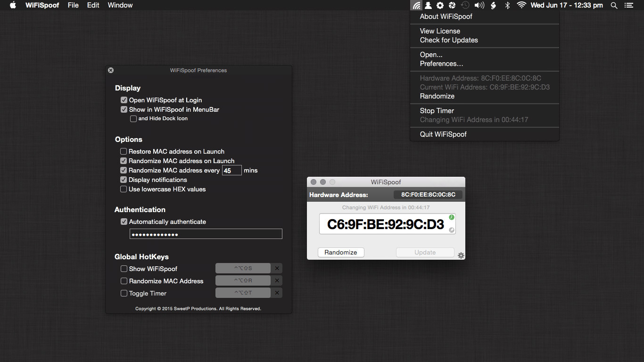Enable Randomize MAC Address hotkey checkbox
Viewport: 644px width, 362px height.
click(124, 281)
